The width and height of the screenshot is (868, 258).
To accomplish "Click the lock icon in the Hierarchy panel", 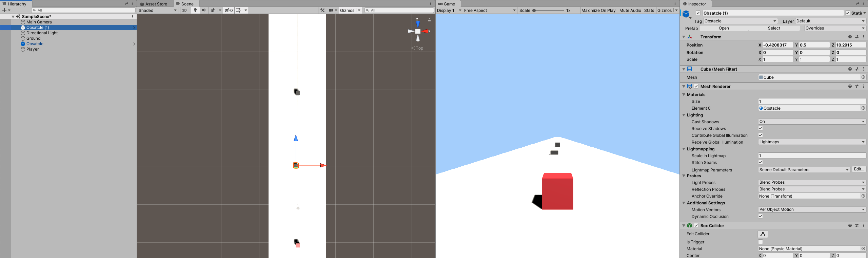I will pyautogui.click(x=127, y=3).
